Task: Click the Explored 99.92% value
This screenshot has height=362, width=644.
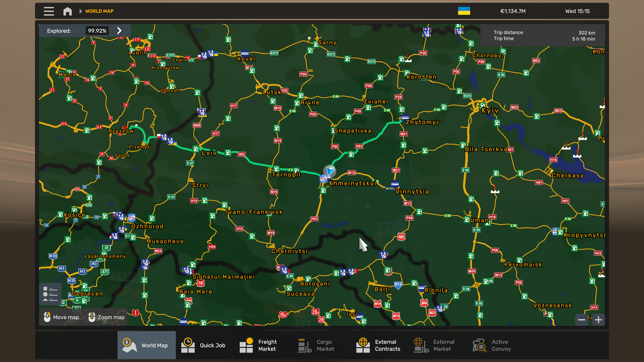Action: click(x=97, y=31)
